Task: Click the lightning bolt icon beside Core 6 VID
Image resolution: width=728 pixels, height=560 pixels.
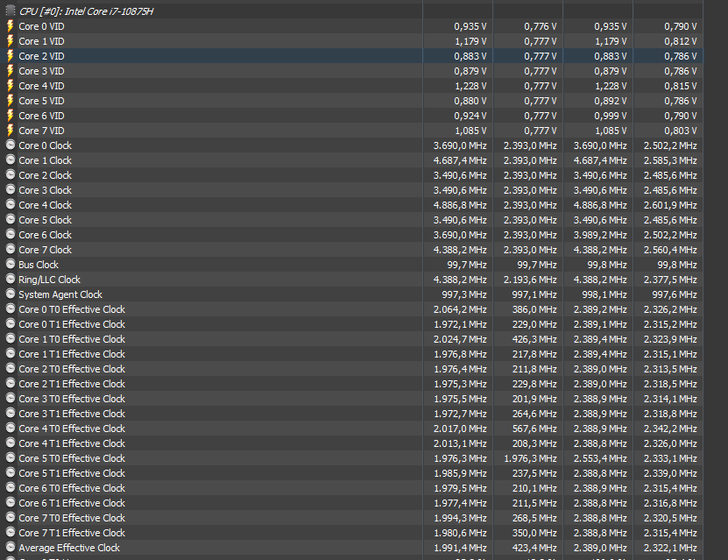Action: (11, 115)
